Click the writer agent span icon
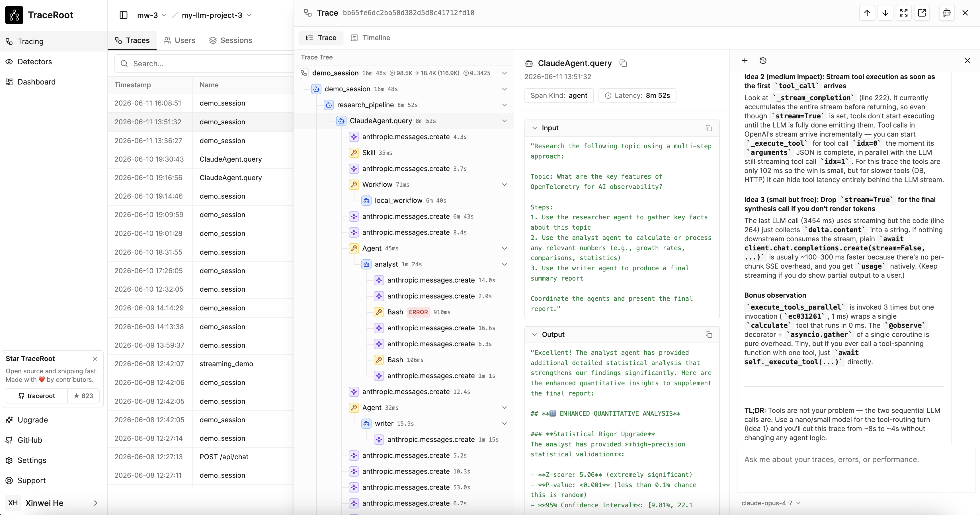 [366, 423]
